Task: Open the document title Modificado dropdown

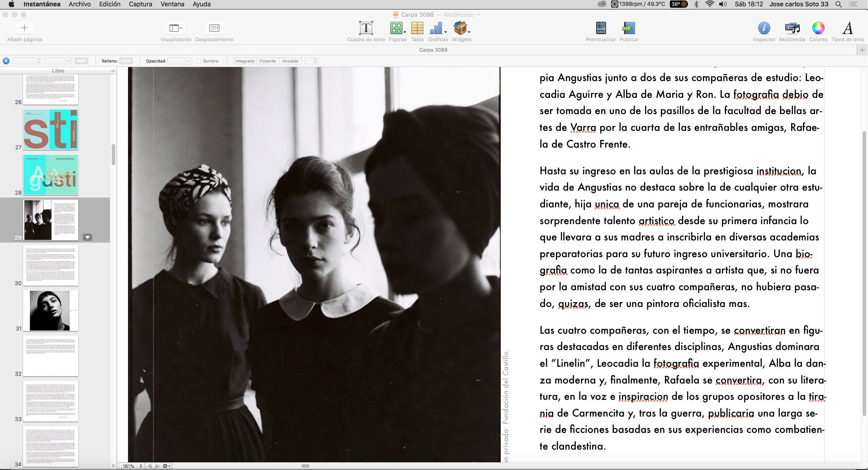Action: click(x=462, y=14)
